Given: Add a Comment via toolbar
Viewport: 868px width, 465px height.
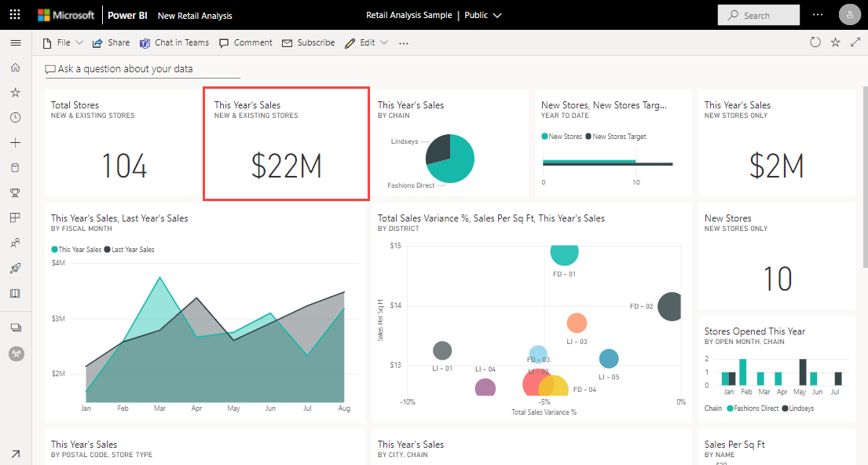Looking at the screenshot, I should click(x=246, y=42).
